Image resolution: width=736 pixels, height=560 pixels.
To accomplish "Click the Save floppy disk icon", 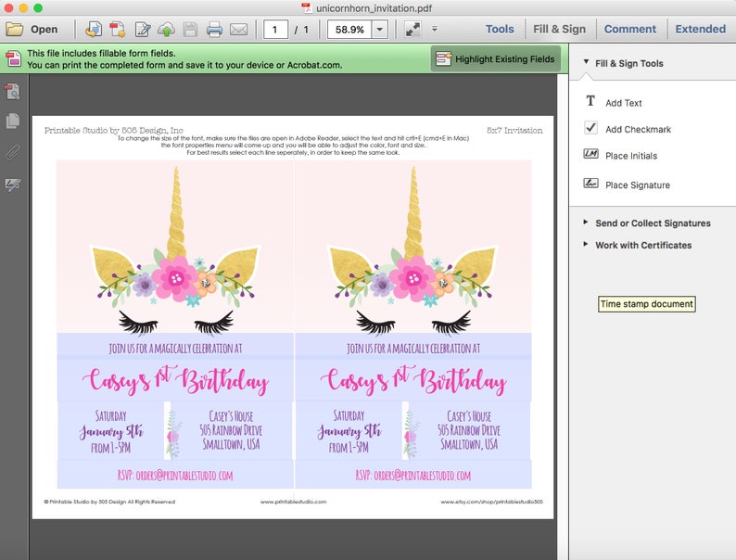I will (190, 29).
